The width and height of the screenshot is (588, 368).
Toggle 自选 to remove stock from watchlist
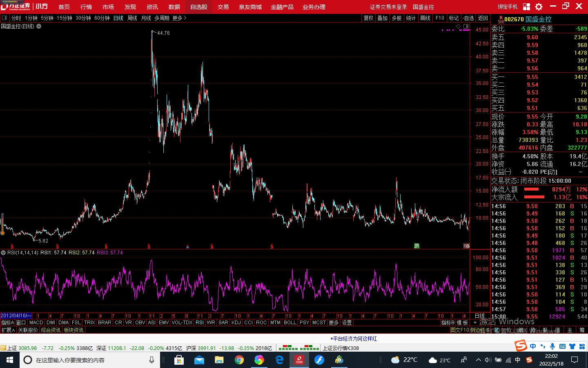(468, 18)
